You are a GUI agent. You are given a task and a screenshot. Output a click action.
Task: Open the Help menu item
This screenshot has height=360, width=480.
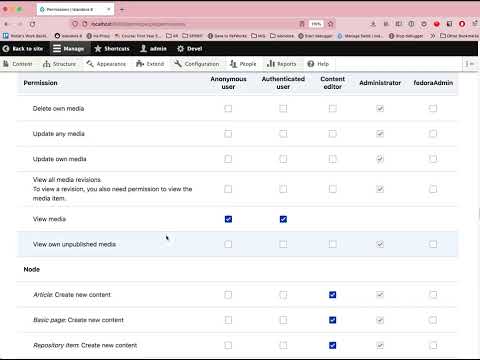point(318,64)
